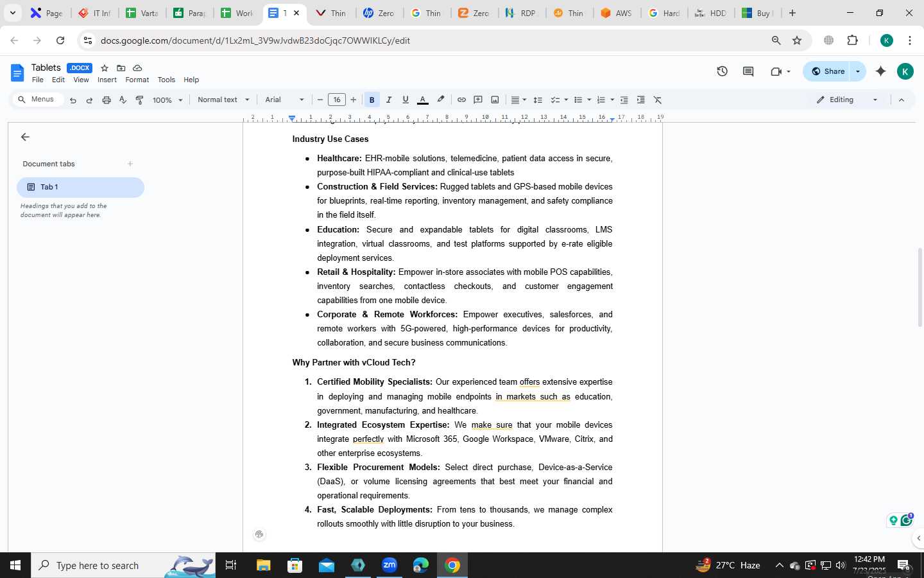Open the Insert menu
The image size is (924, 578).
coord(107,80)
